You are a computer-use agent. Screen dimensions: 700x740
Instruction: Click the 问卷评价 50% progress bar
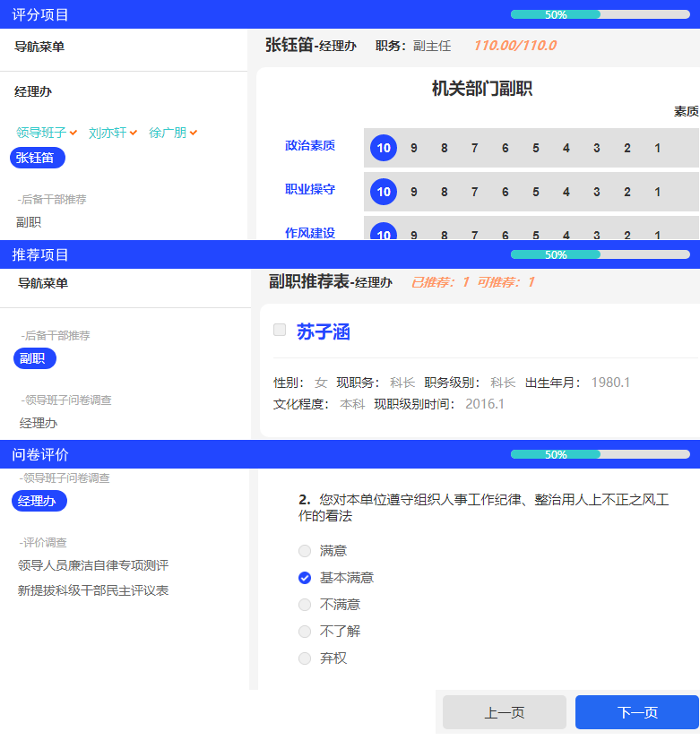(x=600, y=454)
